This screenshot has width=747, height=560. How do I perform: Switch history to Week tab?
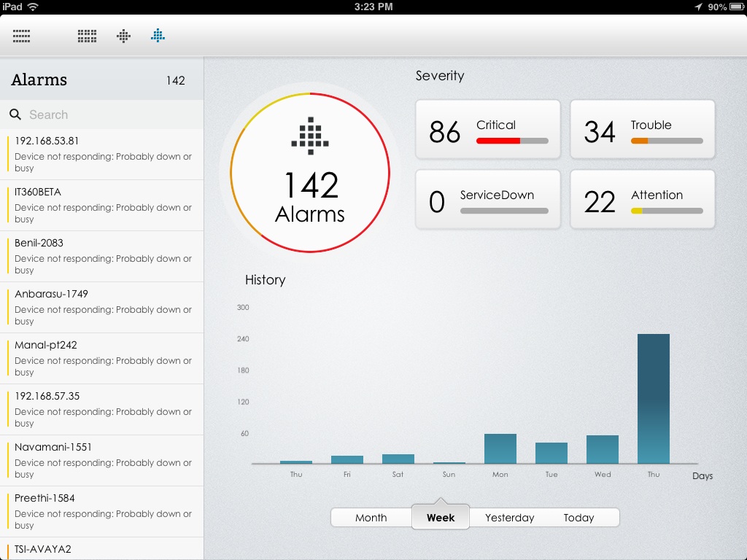[441, 518]
